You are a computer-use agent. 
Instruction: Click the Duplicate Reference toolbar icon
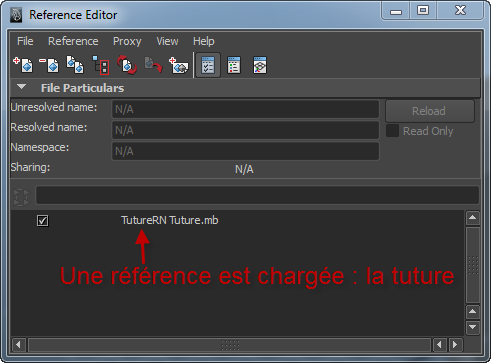[75, 65]
